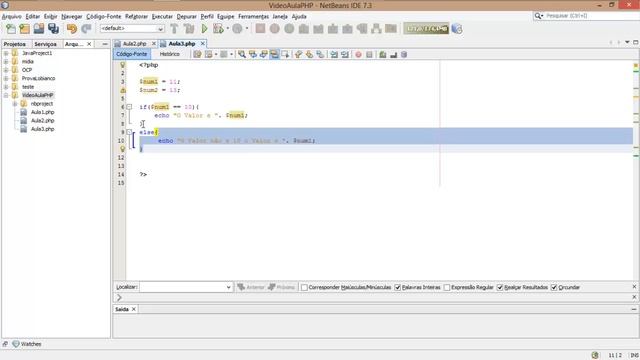Screen dimensions: 640x360
Task: Click the Next Bookmark editor icon
Action: pos(309,54)
